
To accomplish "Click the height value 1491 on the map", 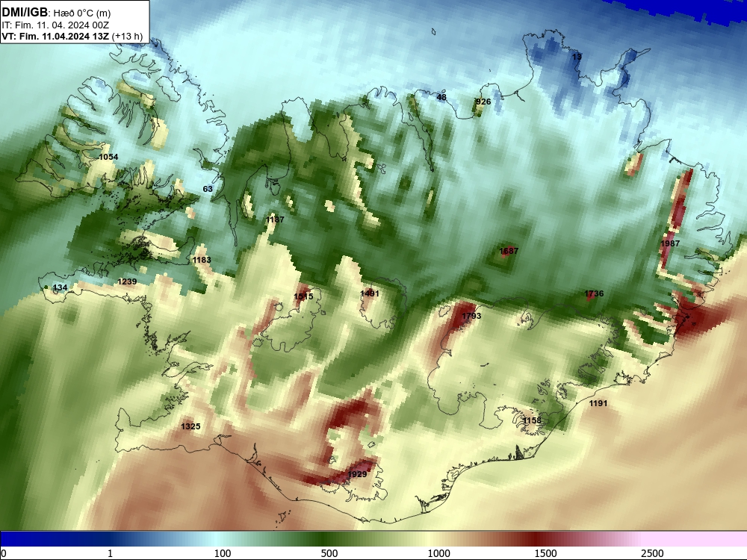I will point(370,293).
